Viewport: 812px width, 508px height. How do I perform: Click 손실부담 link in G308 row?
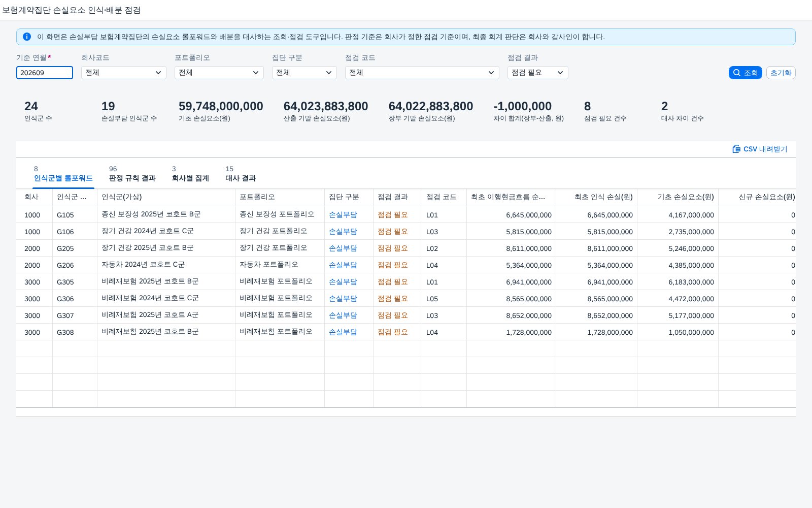coord(343,332)
